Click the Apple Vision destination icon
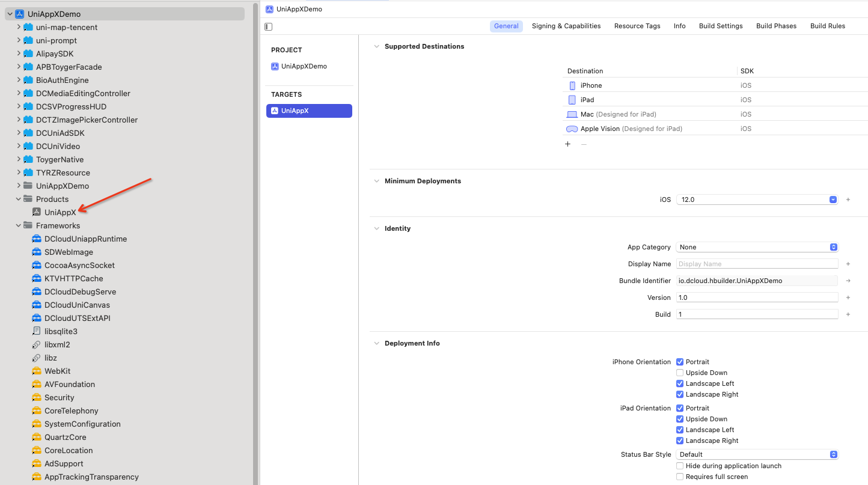Viewport: 868px width, 485px height. click(x=572, y=129)
